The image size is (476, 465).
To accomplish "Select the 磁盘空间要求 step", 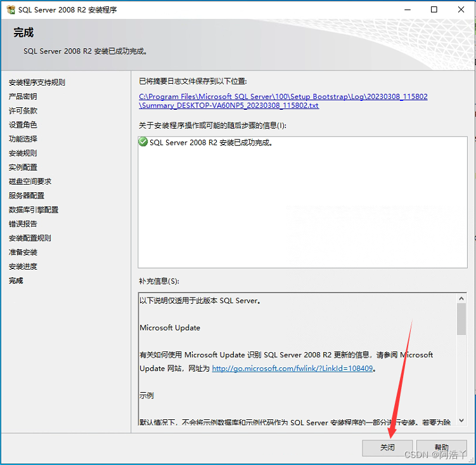I will [x=30, y=181].
